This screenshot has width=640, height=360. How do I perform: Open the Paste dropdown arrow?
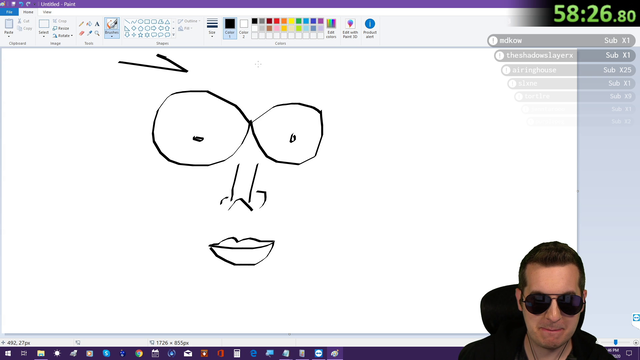point(9,36)
